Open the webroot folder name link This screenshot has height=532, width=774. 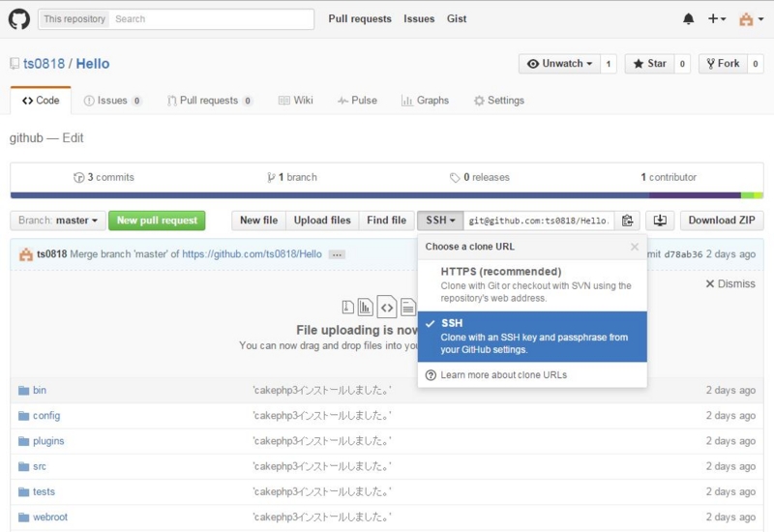[50, 517]
